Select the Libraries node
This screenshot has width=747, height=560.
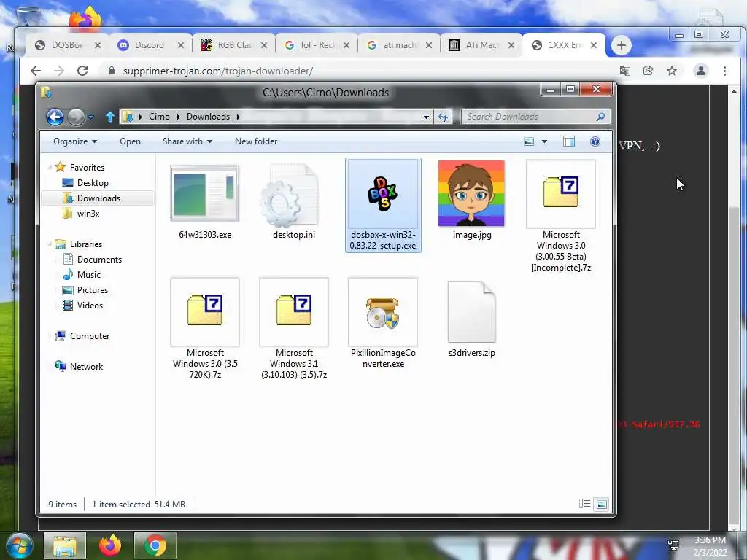click(x=86, y=244)
